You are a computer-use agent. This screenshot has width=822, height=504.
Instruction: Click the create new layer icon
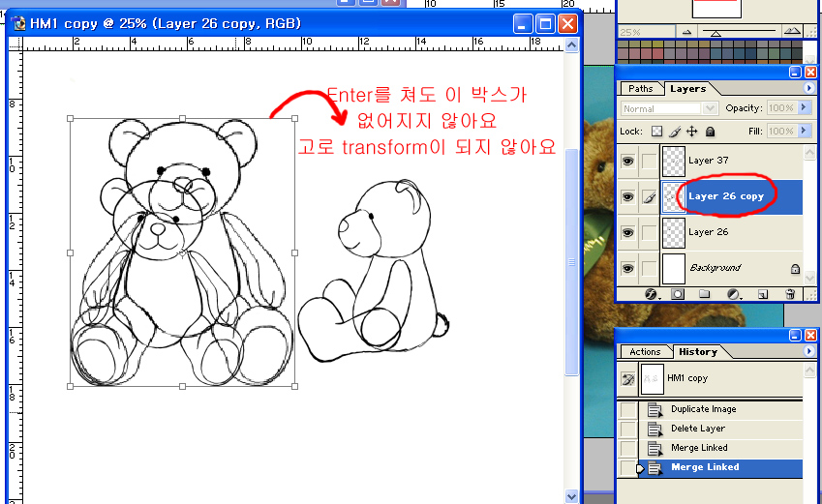click(x=763, y=293)
